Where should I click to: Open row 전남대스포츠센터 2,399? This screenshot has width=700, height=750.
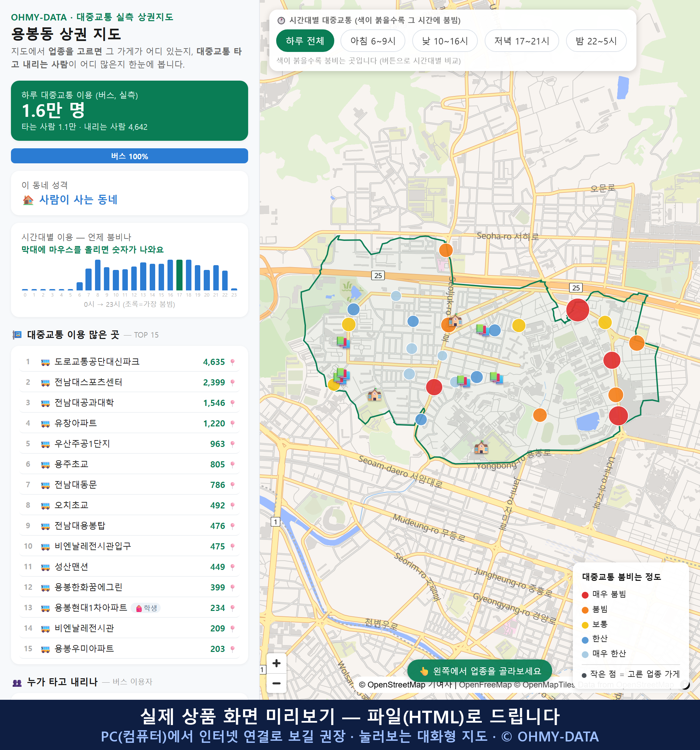(130, 382)
